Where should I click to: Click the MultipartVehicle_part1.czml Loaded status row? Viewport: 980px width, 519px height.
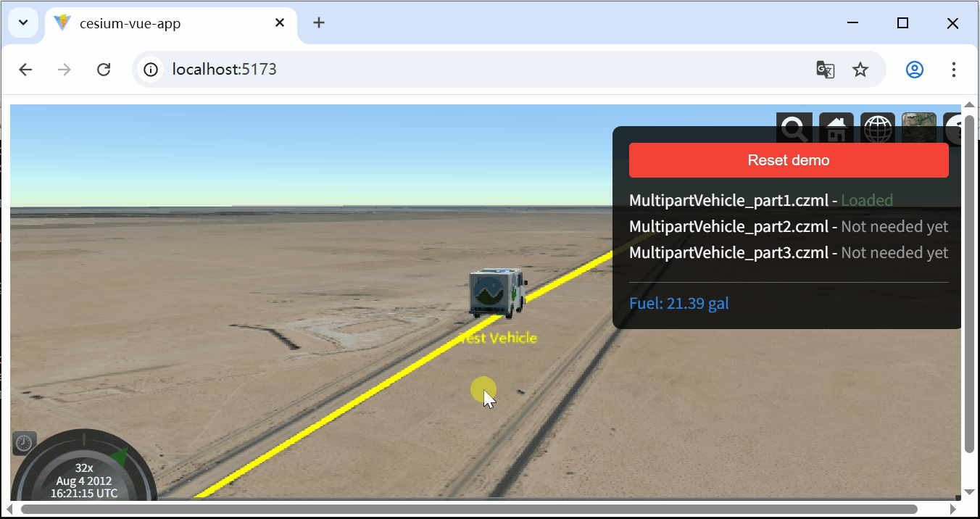[x=761, y=200]
